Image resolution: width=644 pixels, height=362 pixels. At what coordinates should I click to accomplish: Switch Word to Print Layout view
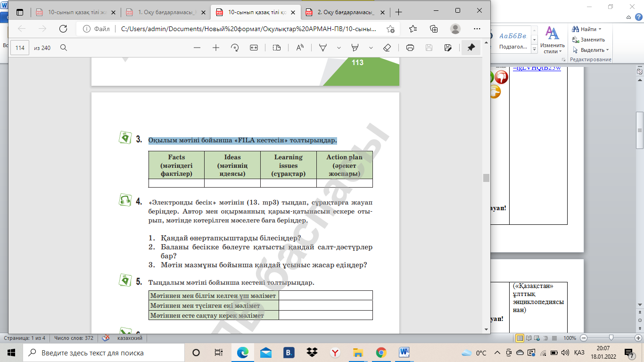pos(520,338)
